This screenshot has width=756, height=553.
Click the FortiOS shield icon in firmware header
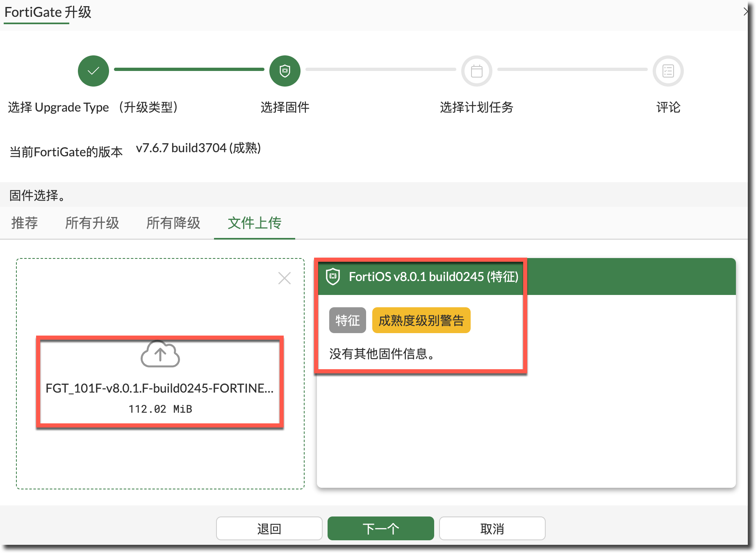(333, 276)
